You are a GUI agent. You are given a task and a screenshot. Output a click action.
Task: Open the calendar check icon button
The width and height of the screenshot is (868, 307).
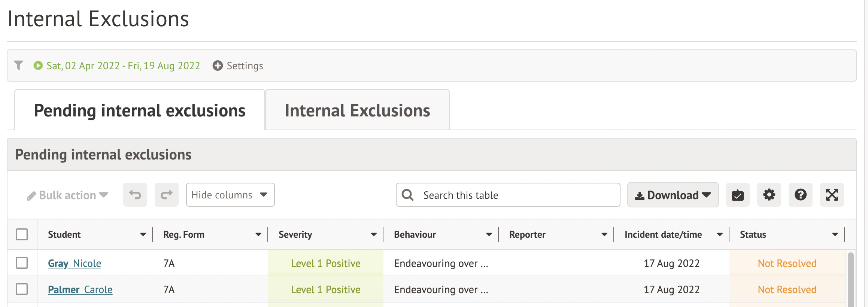tap(737, 195)
